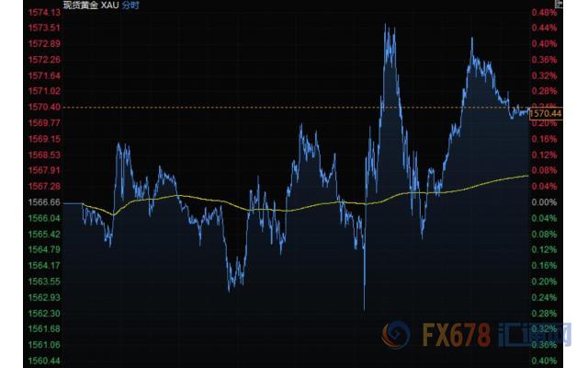
Task: Click the lowest spike of the blue line
Action: [x=365, y=308]
